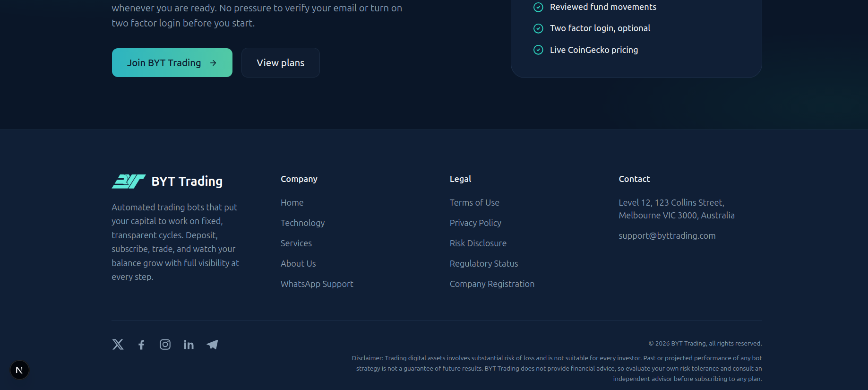This screenshot has height=390, width=868.
Task: Click the Reviewed fund movements text
Action: click(x=603, y=7)
